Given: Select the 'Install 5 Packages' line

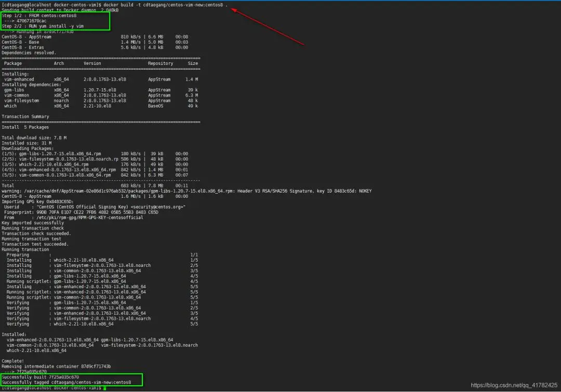Looking at the screenshot, I should (25, 127).
